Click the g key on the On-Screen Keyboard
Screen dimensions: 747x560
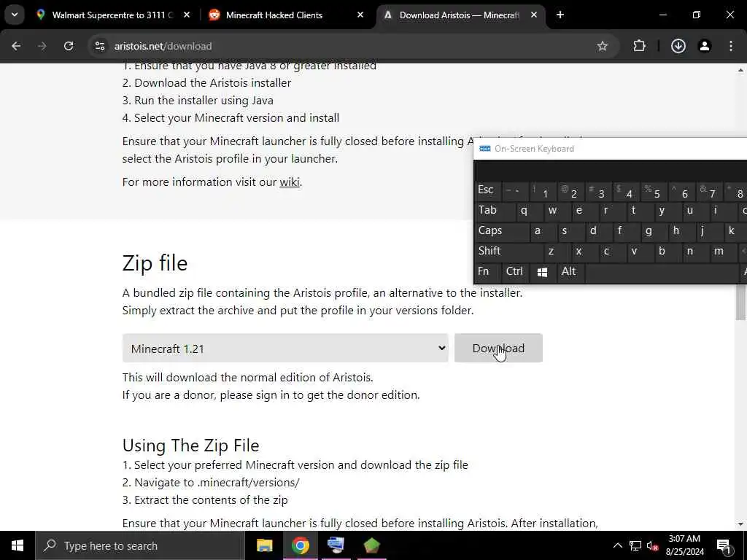pos(653,231)
